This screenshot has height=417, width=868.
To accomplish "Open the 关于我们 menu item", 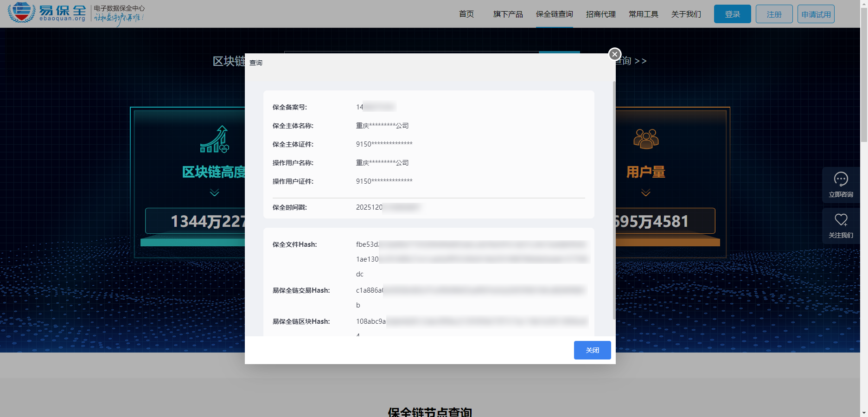I will pyautogui.click(x=686, y=14).
